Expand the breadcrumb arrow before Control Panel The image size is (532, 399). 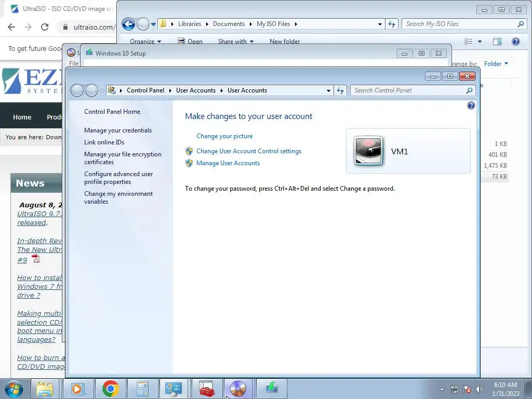click(121, 90)
